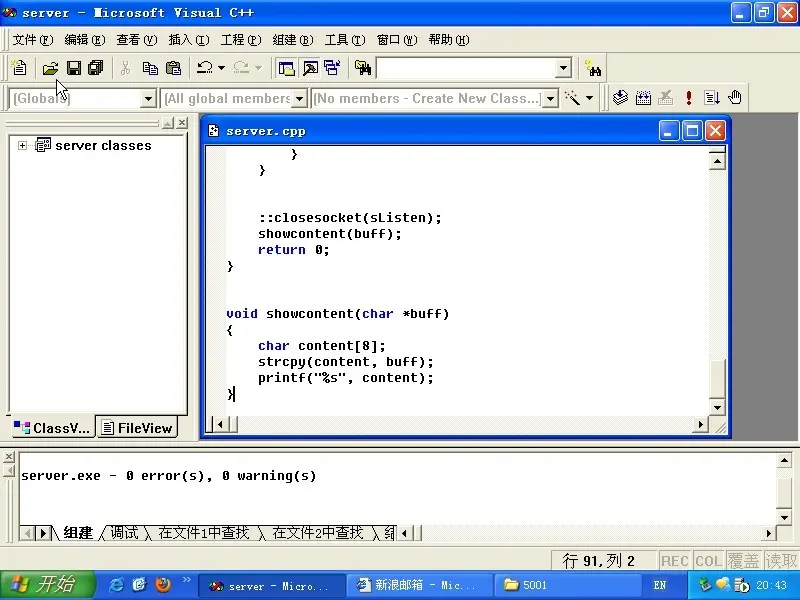Undo the last edit
Screen dimensions: 800x600
click(205, 68)
